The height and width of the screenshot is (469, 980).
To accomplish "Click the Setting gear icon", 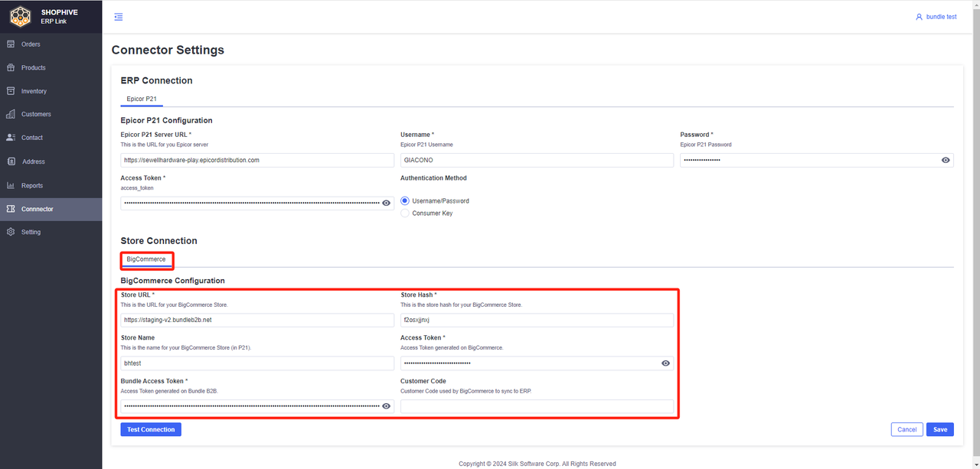I will click(11, 232).
